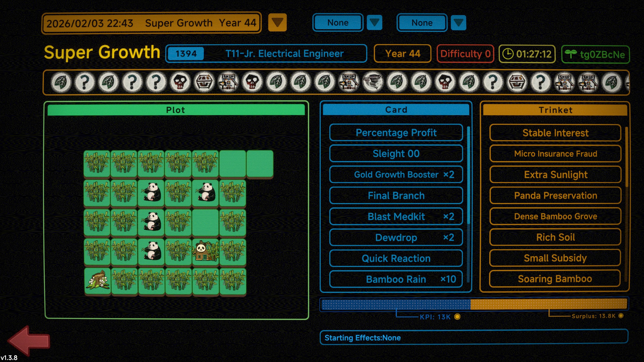The height and width of the screenshot is (362, 644).
Task: Click the tree stump tile in plot
Action: 97,280
